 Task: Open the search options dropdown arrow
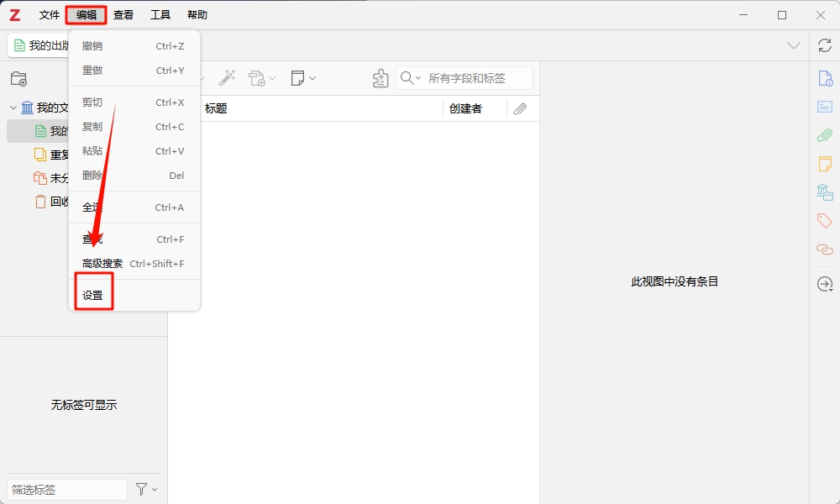click(x=417, y=77)
